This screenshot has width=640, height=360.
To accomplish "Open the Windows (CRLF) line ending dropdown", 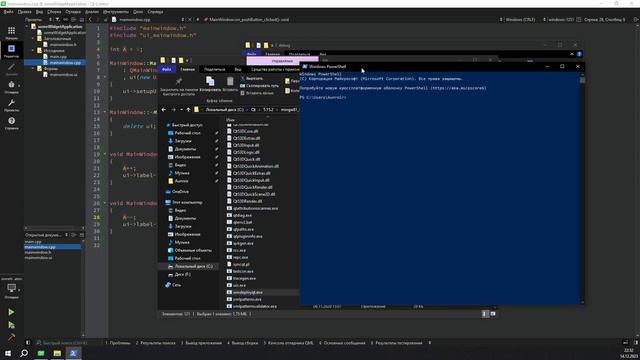I will tap(517, 19).
